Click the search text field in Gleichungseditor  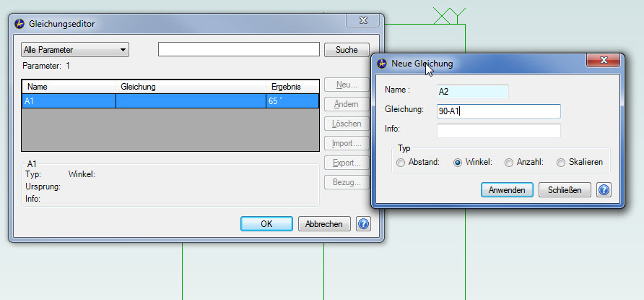[239, 49]
